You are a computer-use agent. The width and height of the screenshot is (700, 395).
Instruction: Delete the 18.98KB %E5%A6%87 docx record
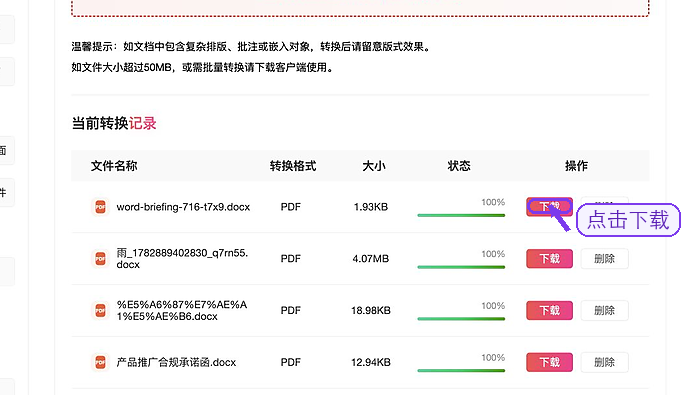click(x=604, y=310)
